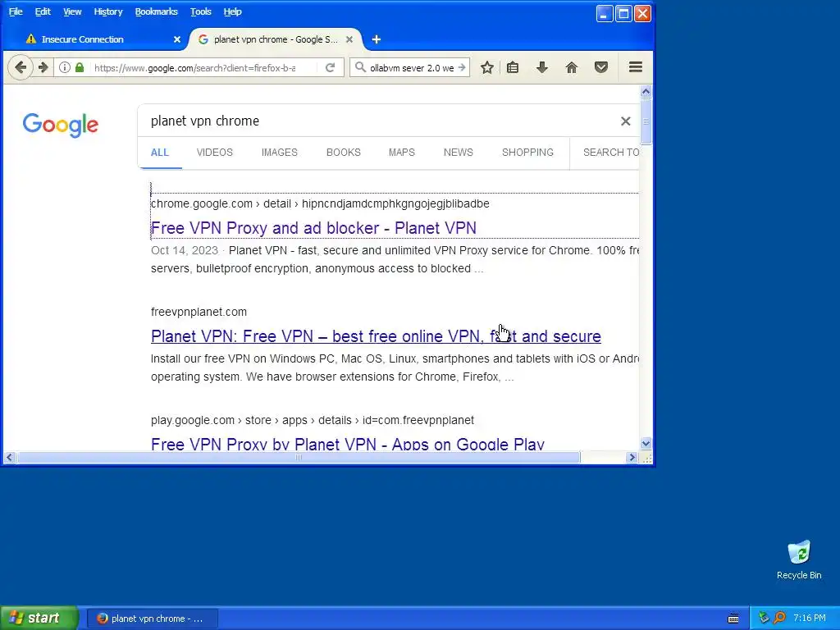Open Free VPN Proxy and ad blocker link

click(x=313, y=228)
